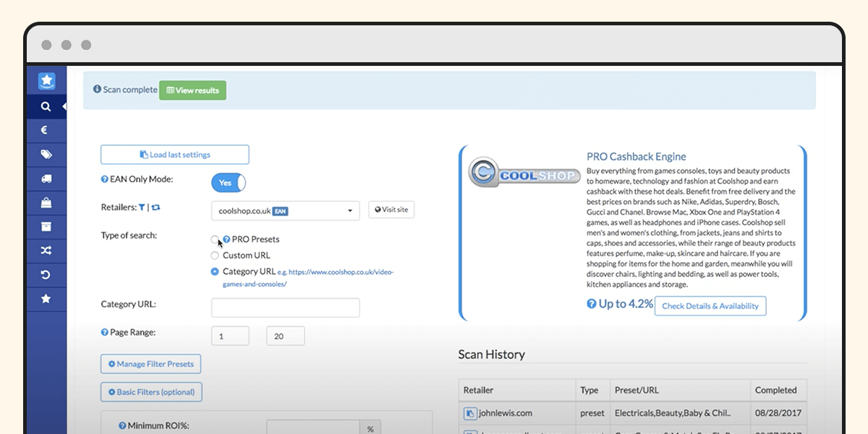The height and width of the screenshot is (434, 868).
Task: Open Manage Filter Presets
Action: point(150,364)
